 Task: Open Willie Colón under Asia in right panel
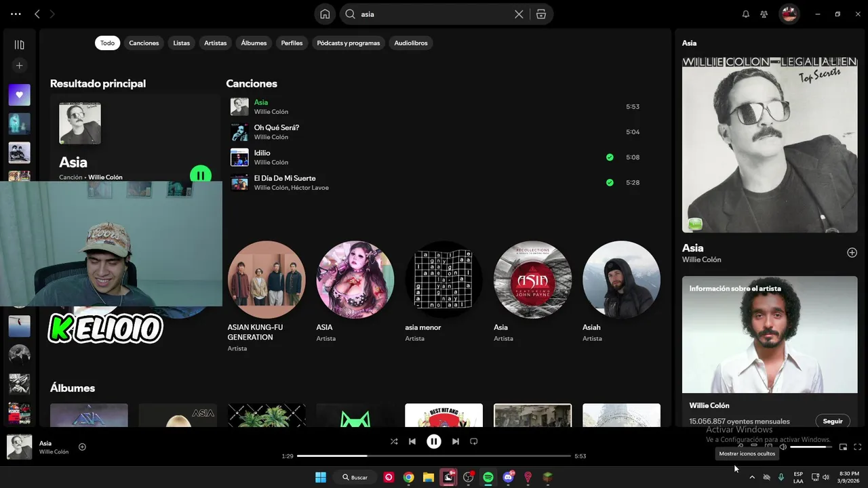tap(702, 260)
